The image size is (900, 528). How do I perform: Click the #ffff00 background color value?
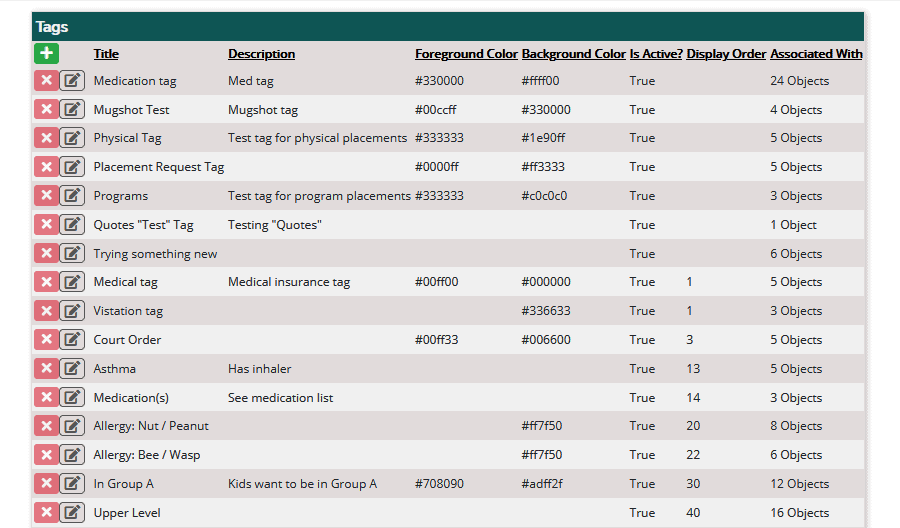540,81
